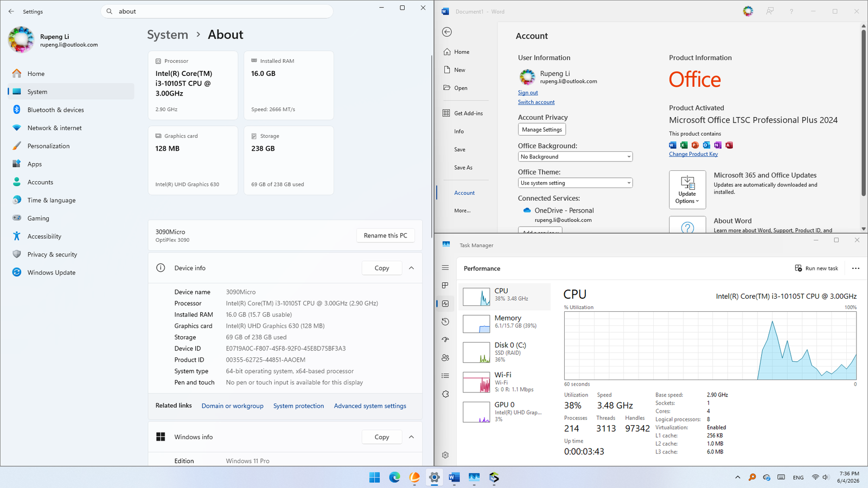Open the Users icon in Task Manager sidebar

(445, 358)
